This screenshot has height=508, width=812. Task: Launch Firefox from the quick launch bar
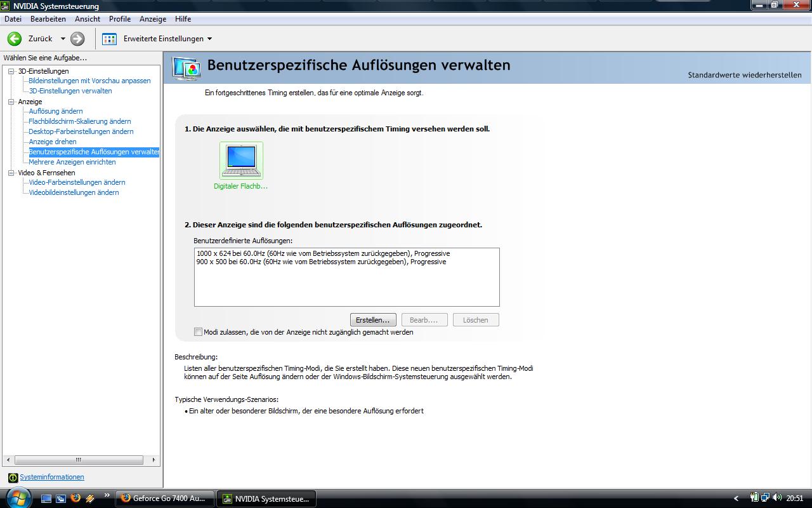(x=76, y=498)
